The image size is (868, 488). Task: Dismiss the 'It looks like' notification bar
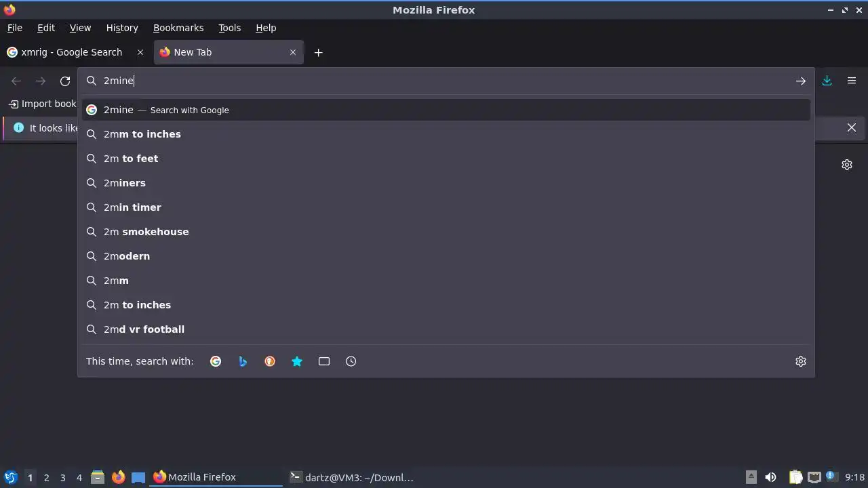(x=852, y=127)
